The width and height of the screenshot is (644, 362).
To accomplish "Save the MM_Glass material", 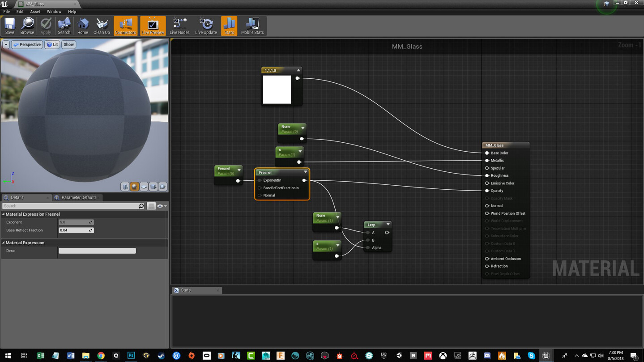I will pyautogui.click(x=9, y=26).
